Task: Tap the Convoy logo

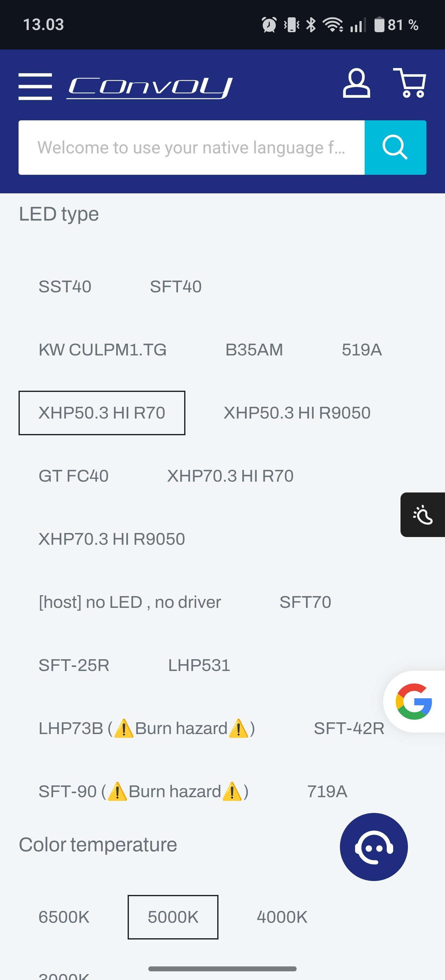Action: pyautogui.click(x=150, y=87)
